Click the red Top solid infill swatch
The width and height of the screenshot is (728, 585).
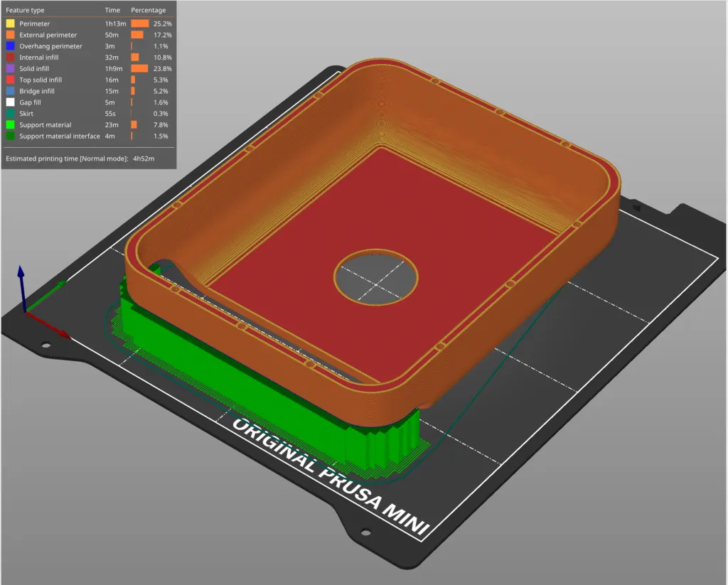tap(10, 80)
